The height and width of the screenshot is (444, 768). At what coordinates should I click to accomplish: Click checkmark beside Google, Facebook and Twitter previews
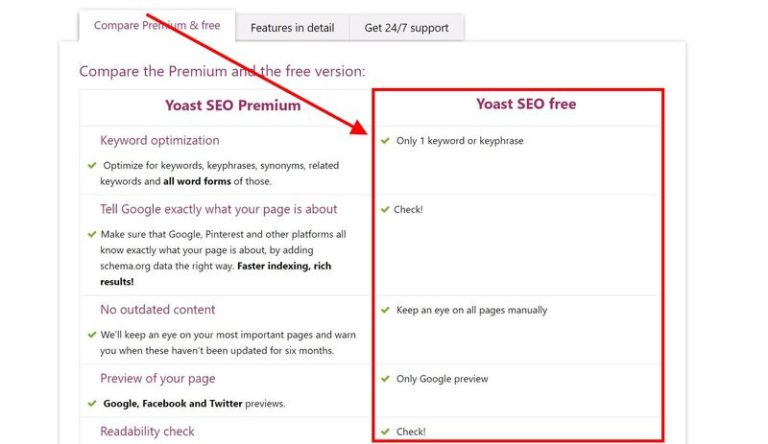tap(92, 404)
